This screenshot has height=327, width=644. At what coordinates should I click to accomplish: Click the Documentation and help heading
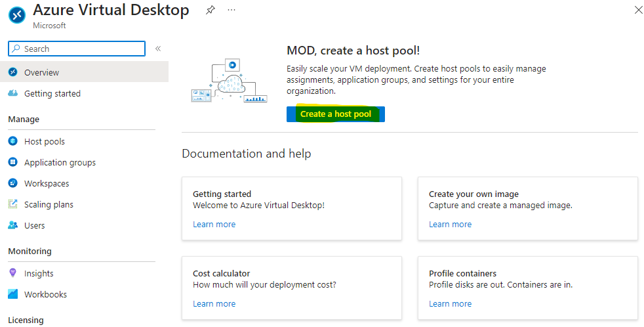pos(247,154)
